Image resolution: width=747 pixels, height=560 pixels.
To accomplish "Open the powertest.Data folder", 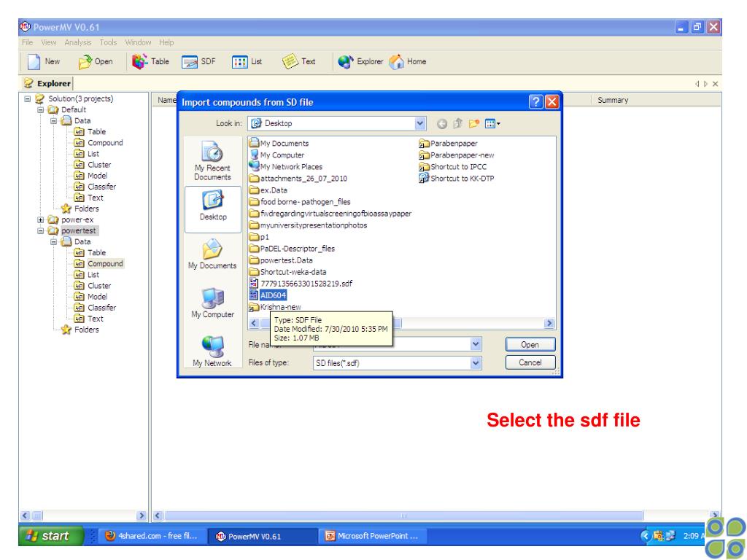I will (281, 260).
